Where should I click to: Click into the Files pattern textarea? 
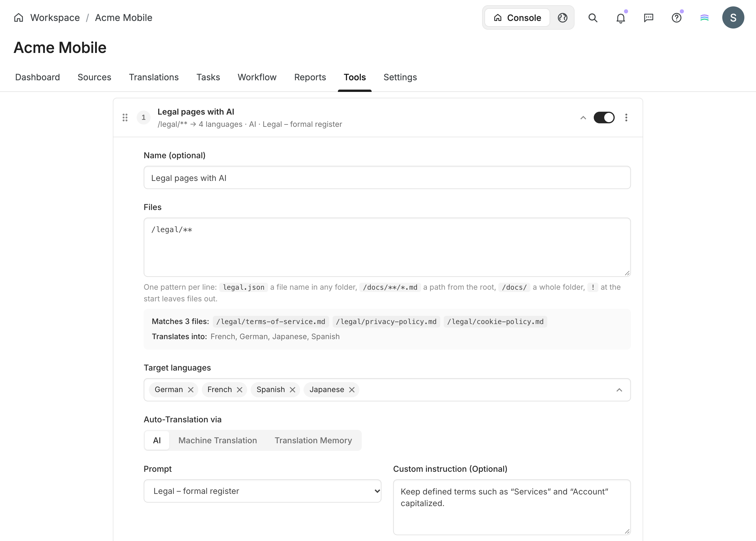point(387,247)
